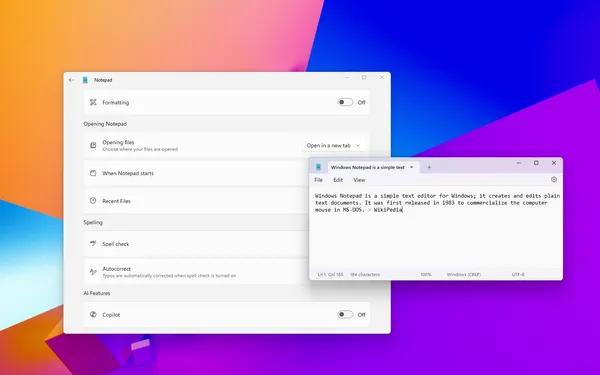Image resolution: width=600 pixels, height=375 pixels.
Task: Open the View menu
Action: (x=359, y=180)
